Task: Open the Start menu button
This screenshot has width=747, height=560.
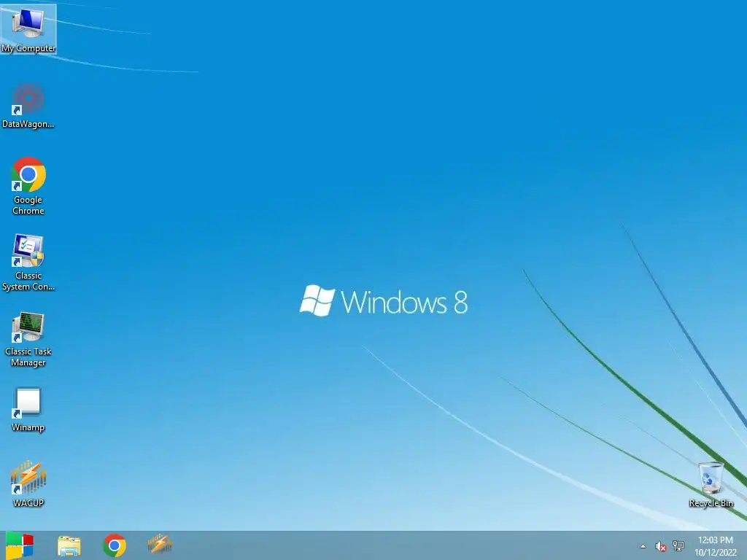Action: [x=20, y=545]
